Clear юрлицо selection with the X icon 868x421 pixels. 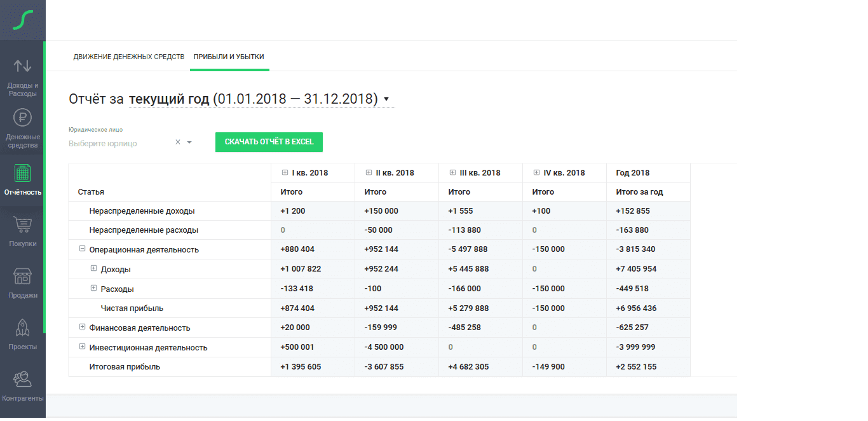click(x=178, y=142)
